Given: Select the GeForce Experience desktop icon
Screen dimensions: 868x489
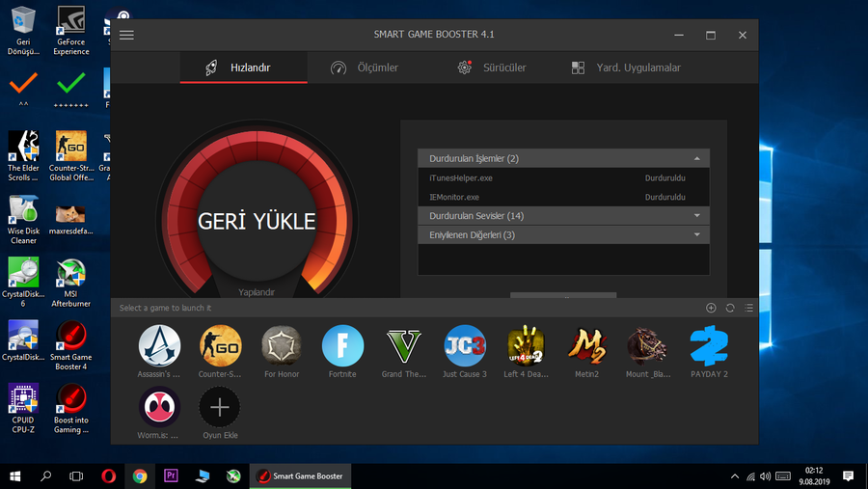Looking at the screenshot, I should pyautogui.click(x=70, y=31).
